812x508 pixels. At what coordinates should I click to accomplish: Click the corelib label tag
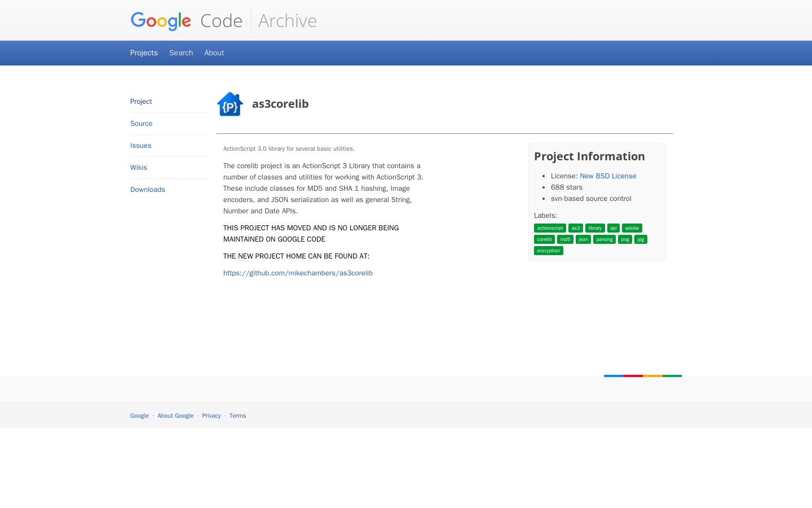(x=544, y=239)
